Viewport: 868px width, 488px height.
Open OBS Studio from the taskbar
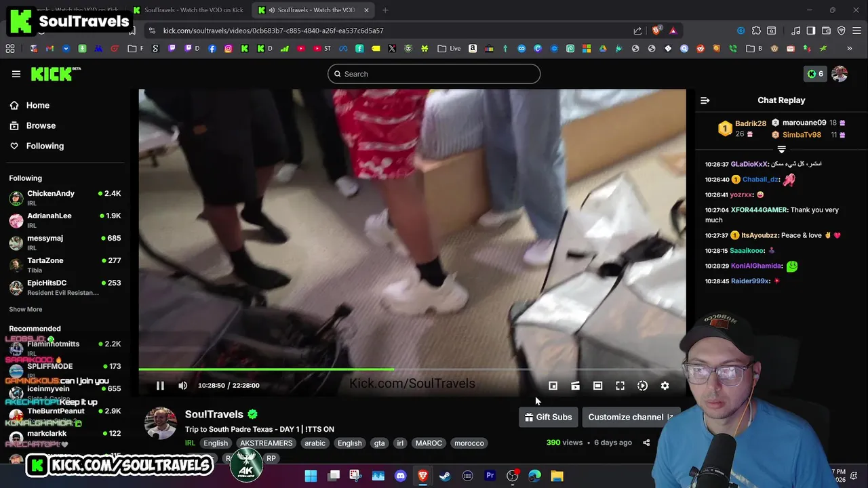pyautogui.click(x=512, y=476)
